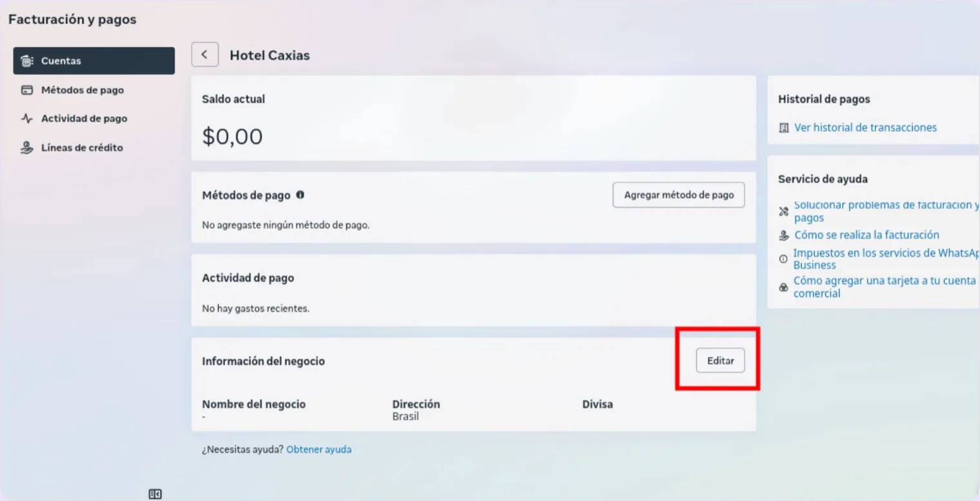Click the Líneas de crédito hand icon
Screen dimensions: 980x501
(x=26, y=148)
